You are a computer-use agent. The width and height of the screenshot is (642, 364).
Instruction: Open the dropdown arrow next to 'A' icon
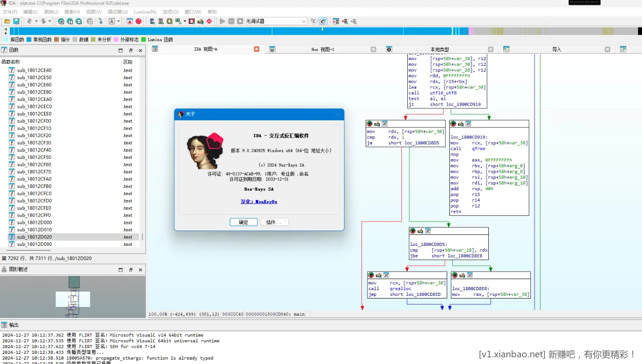[118, 21]
